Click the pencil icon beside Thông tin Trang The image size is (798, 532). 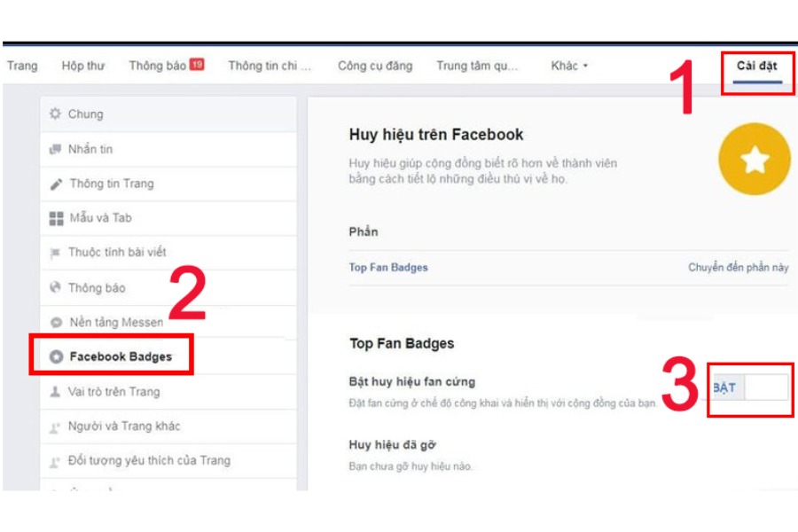pyautogui.click(x=56, y=184)
